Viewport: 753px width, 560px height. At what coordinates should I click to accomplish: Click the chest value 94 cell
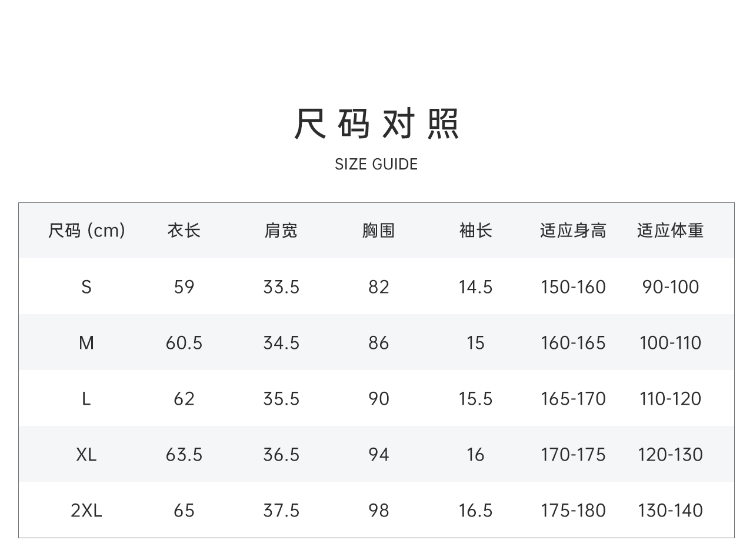(378, 455)
